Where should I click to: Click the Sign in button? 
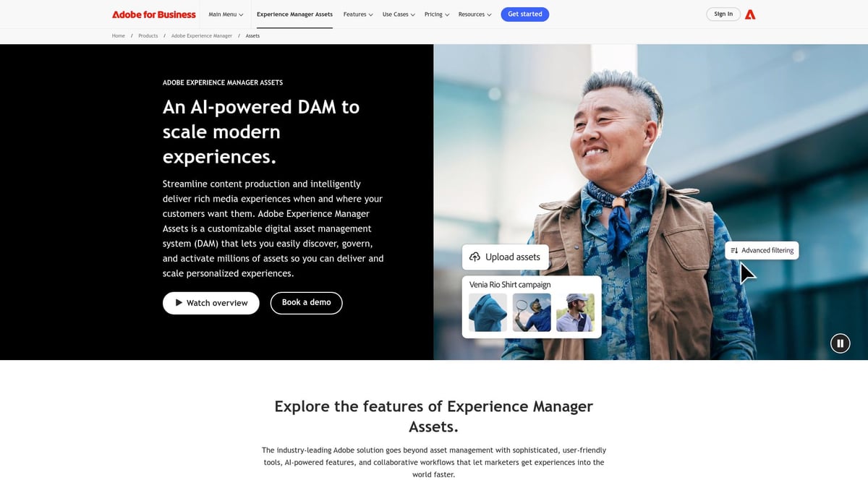tap(723, 14)
